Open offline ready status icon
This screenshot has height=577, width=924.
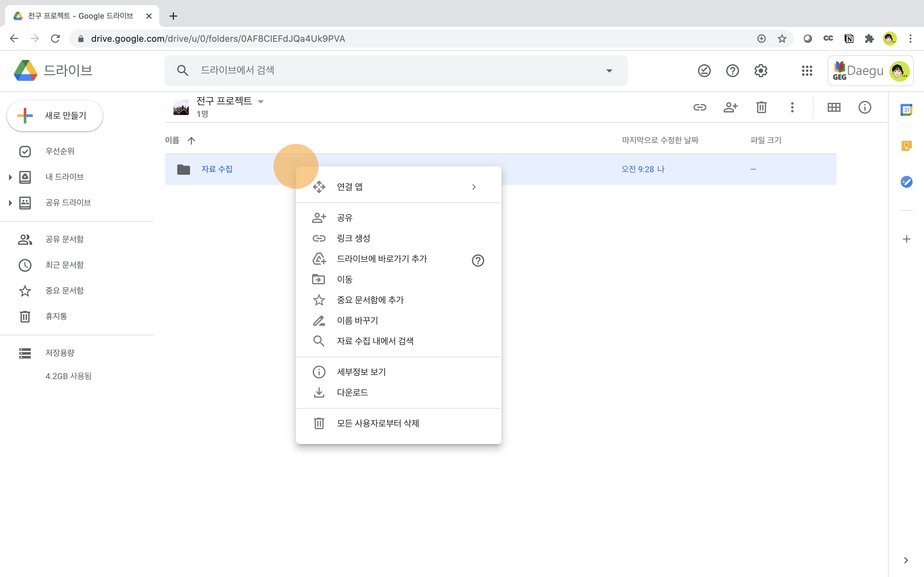pos(704,71)
